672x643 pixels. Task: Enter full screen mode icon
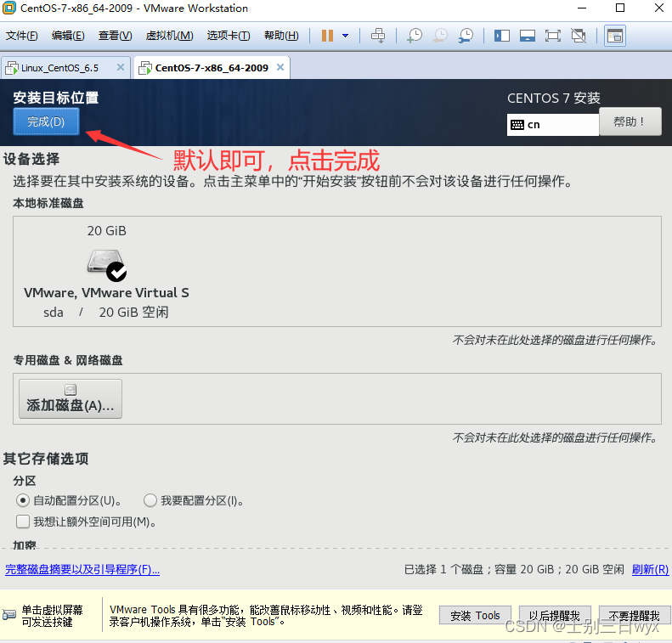[x=553, y=36]
